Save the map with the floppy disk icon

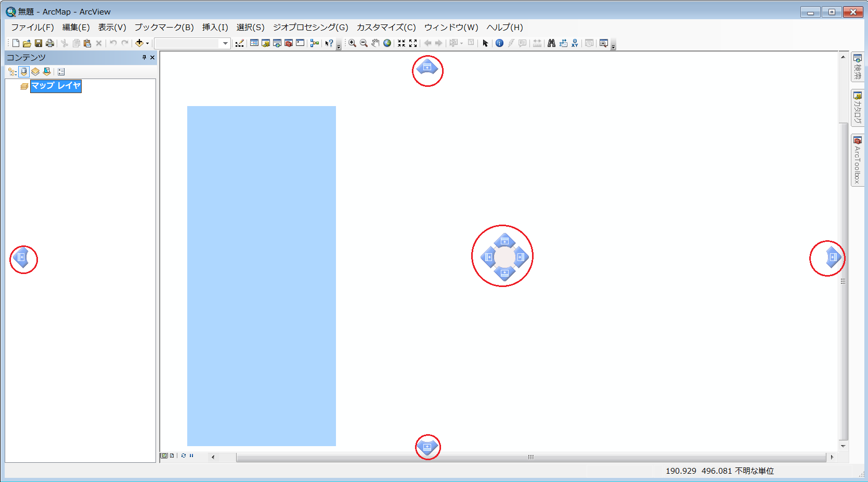point(38,43)
